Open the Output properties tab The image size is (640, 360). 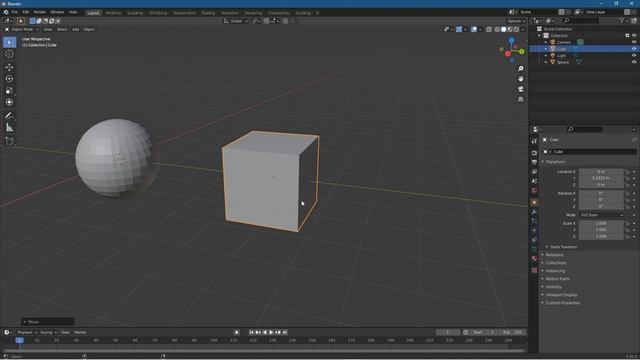(x=534, y=162)
